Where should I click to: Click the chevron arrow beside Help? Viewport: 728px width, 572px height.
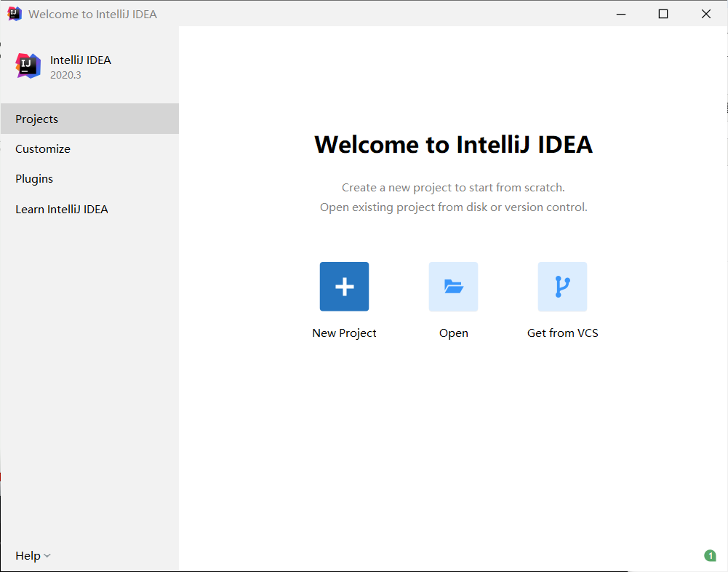coord(47,556)
